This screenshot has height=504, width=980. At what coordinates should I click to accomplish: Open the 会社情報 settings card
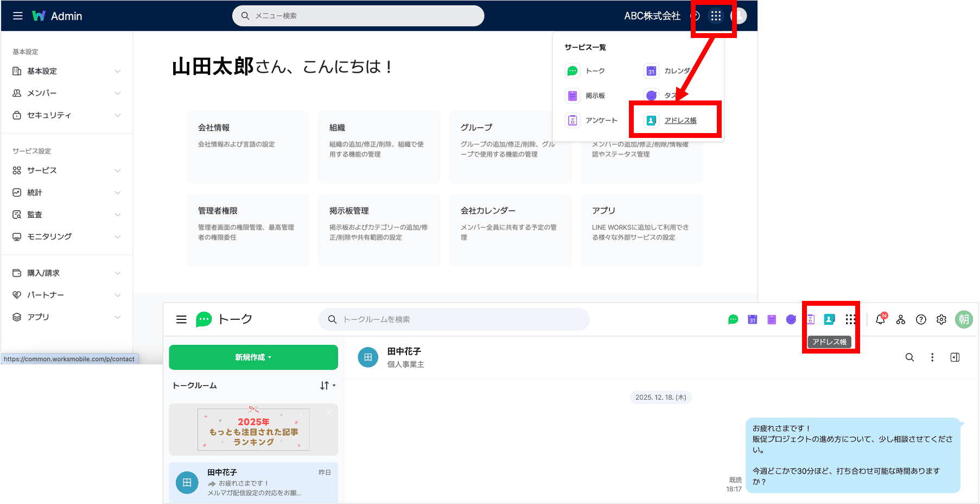pyautogui.click(x=247, y=147)
